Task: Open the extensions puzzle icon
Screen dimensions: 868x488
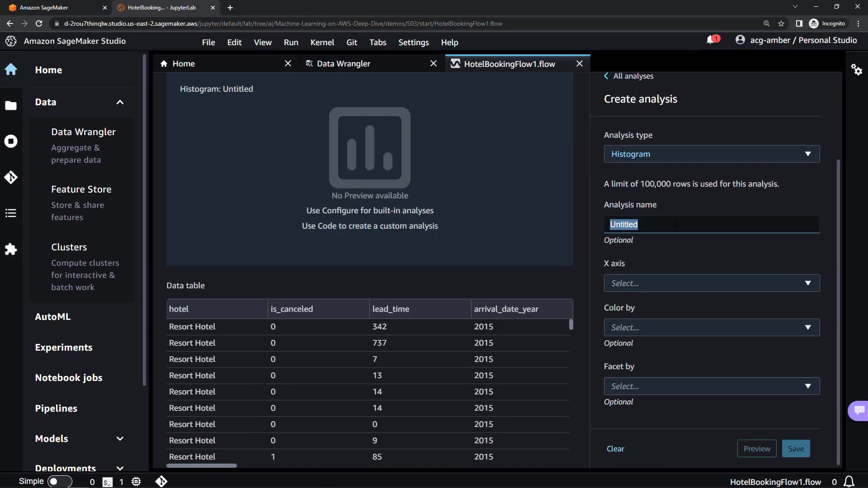Action: (11, 249)
